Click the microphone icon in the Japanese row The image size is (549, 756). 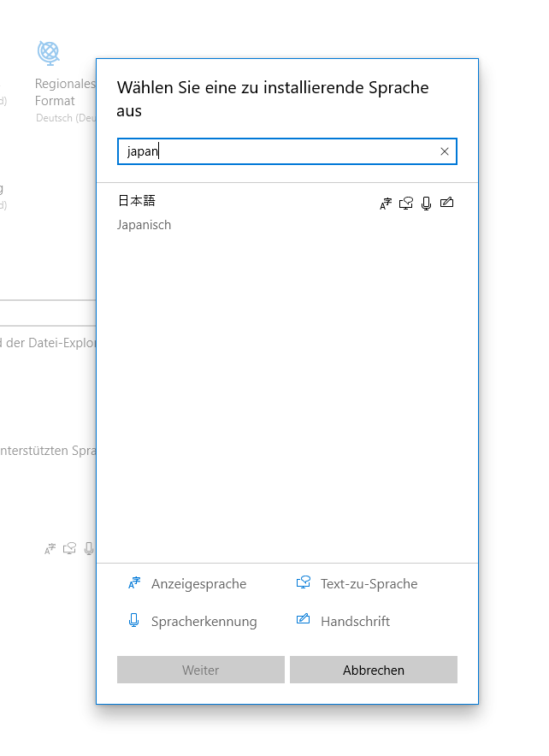tap(426, 203)
